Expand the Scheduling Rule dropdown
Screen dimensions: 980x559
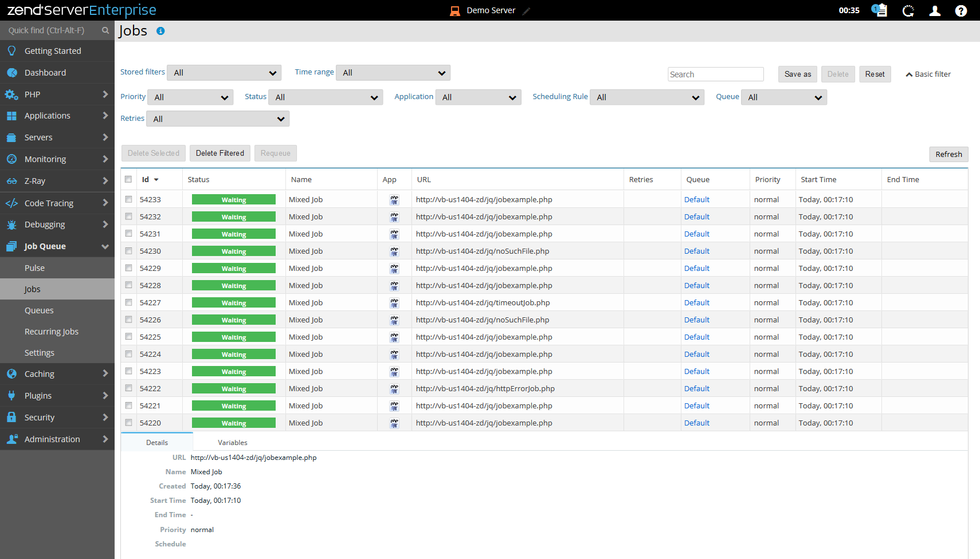coord(648,97)
